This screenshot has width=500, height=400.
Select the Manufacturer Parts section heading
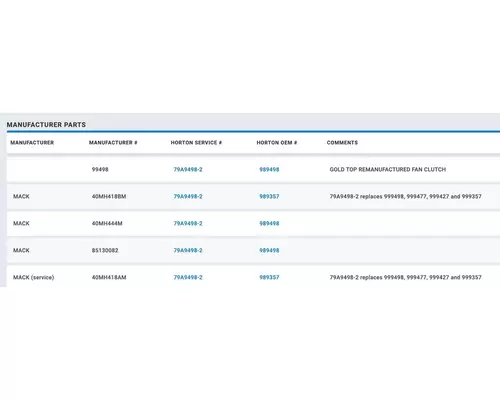[x=46, y=125]
